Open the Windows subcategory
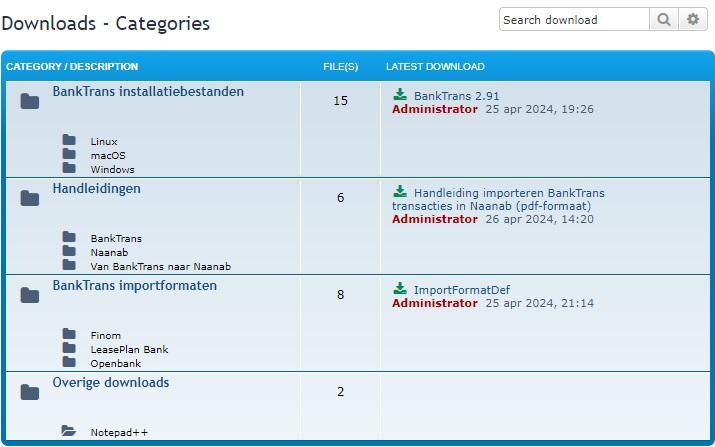Viewport: 715px width, 447px height. (x=112, y=170)
